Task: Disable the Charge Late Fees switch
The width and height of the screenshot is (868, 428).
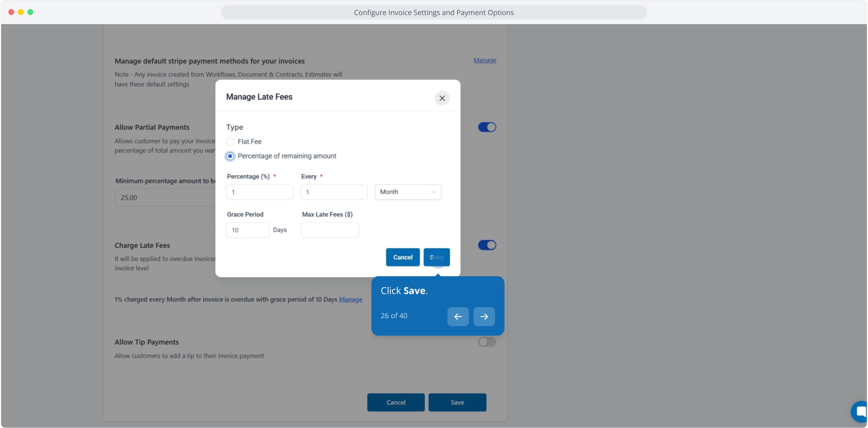Action: [487, 245]
